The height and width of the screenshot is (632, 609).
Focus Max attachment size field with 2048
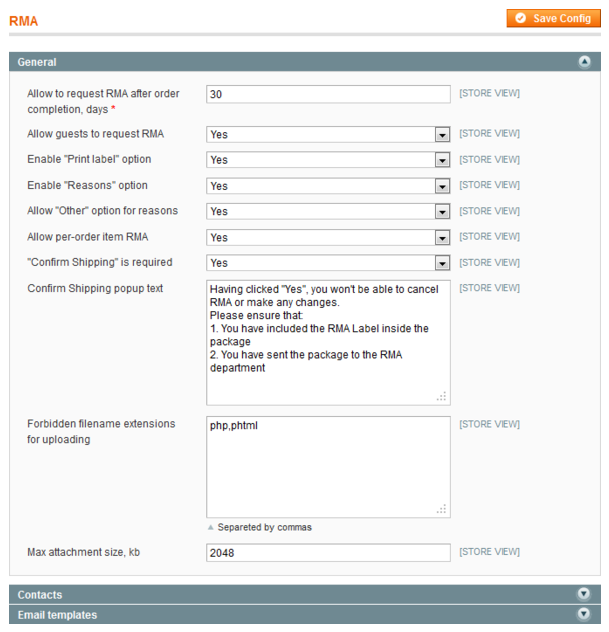click(328, 553)
